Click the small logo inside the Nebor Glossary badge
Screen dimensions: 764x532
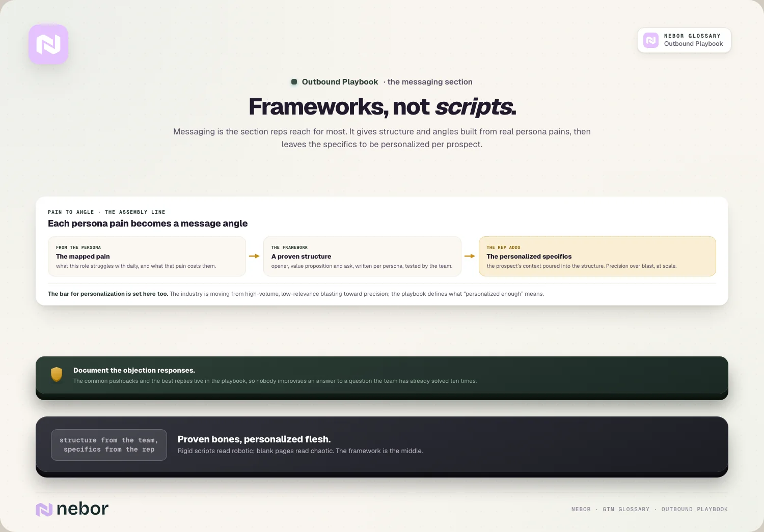651,40
